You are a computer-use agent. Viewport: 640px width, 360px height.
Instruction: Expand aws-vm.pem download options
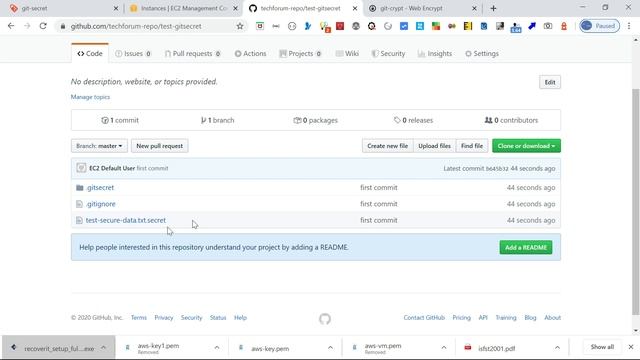tap(444, 348)
